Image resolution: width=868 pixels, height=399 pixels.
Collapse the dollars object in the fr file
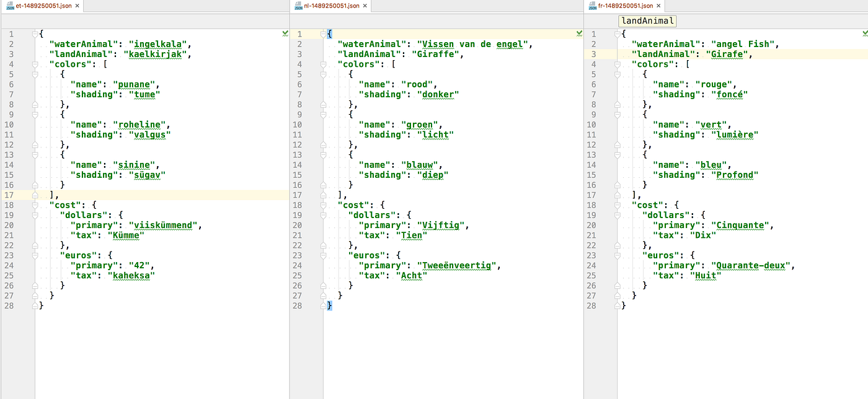pos(617,215)
